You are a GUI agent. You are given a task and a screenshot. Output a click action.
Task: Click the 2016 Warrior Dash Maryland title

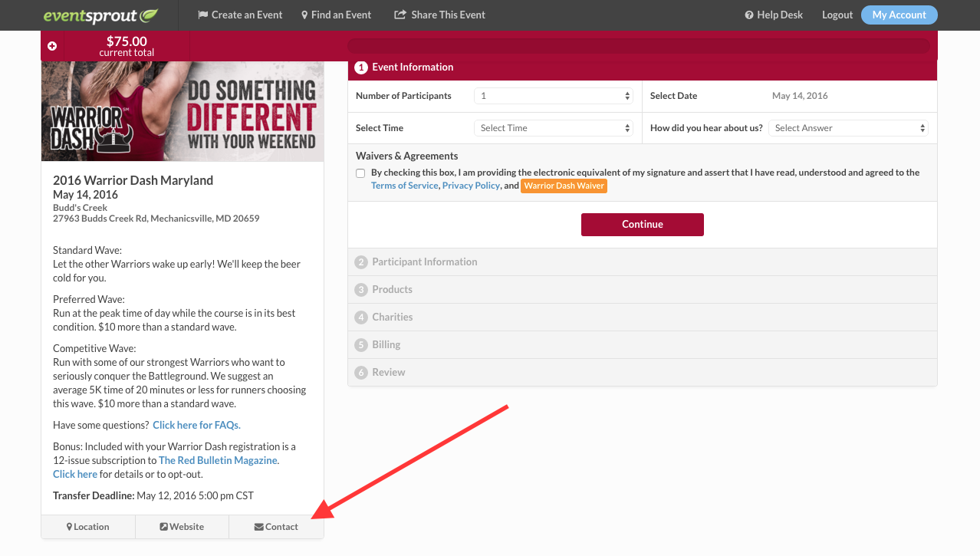(x=133, y=180)
